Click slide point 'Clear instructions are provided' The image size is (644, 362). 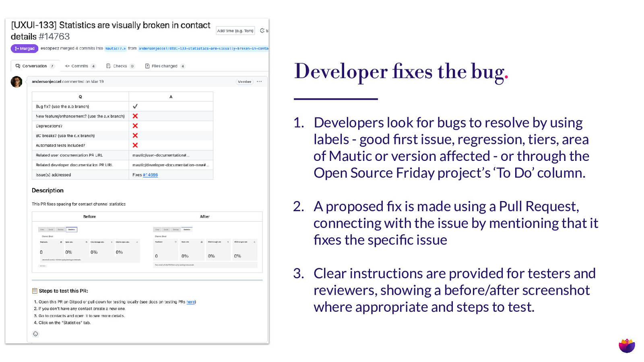(454, 290)
